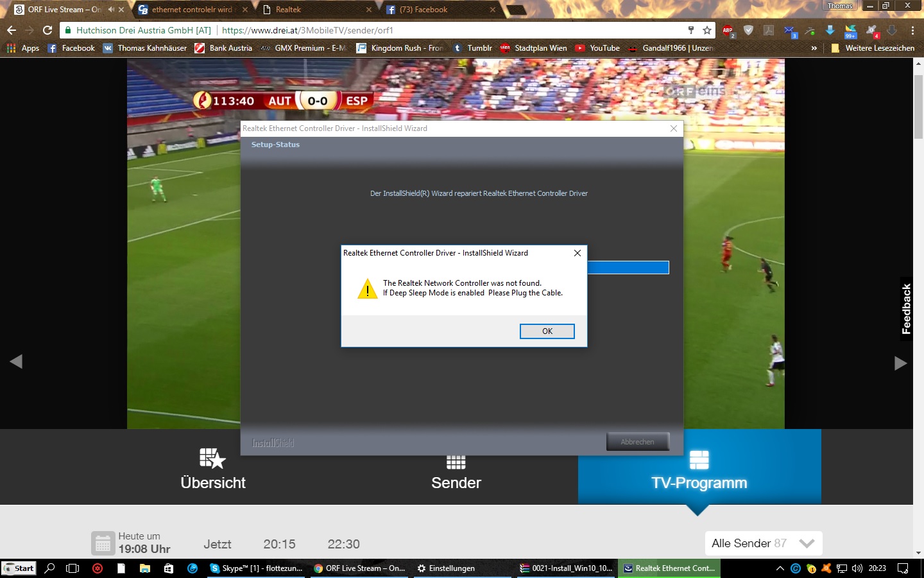Switch to Einstellungen in the taskbar
The width and height of the screenshot is (924, 578).
461,568
